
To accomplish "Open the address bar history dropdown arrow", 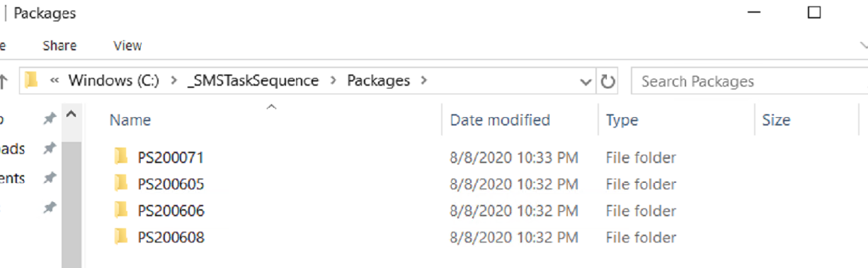I will coord(586,82).
